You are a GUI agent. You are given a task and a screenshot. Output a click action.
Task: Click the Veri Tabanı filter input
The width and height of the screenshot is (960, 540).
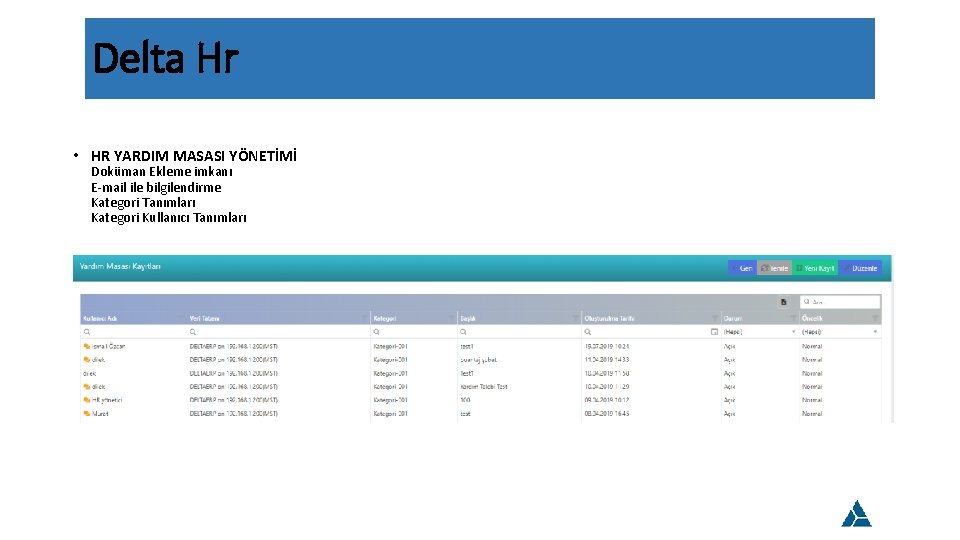(279, 332)
